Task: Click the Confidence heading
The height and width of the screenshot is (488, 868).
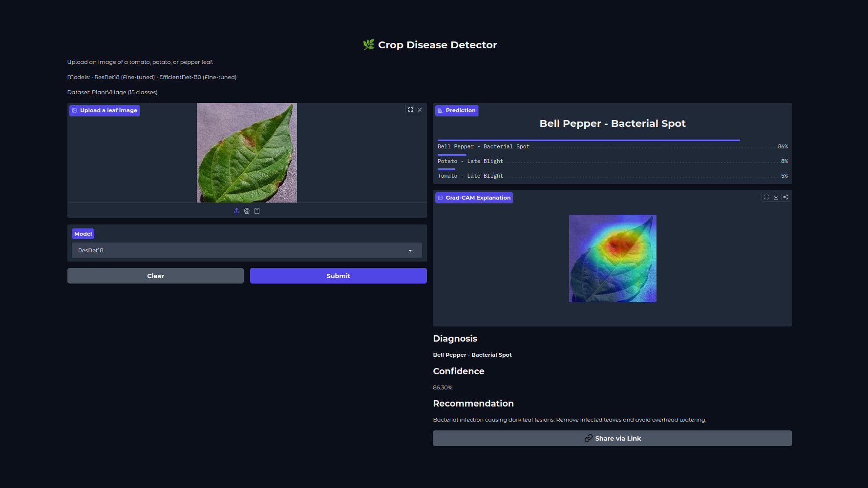Action: click(459, 371)
